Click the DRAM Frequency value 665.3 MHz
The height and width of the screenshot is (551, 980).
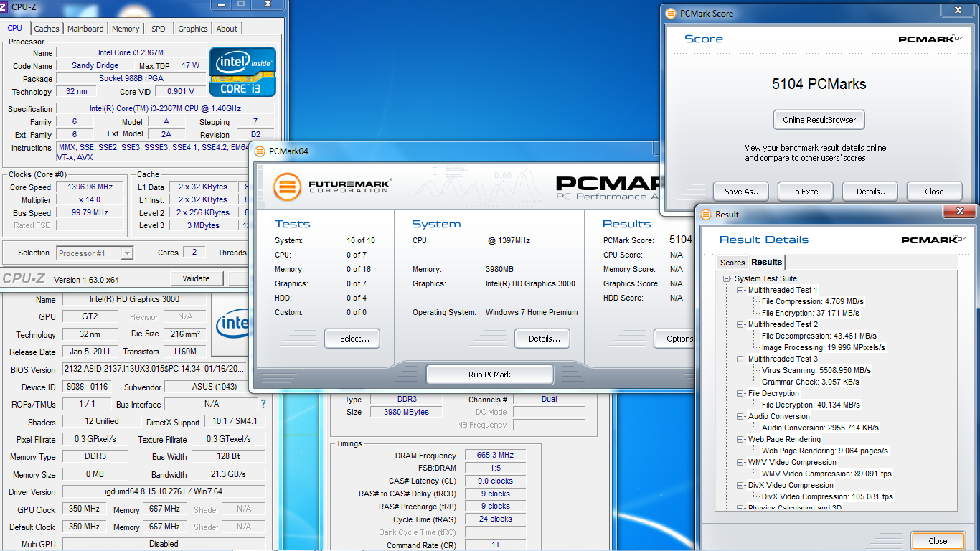click(x=495, y=456)
